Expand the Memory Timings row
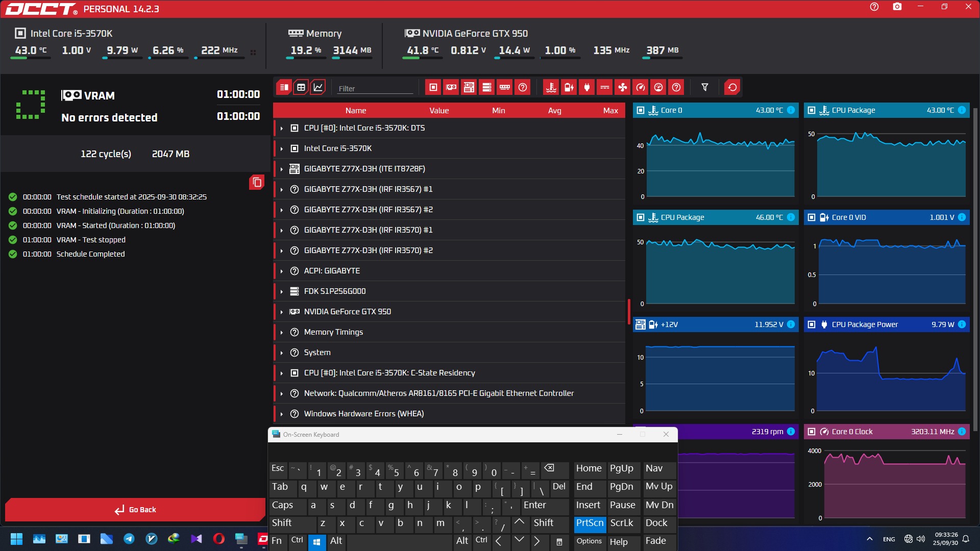Screen dimensions: 980x551 tap(281, 332)
